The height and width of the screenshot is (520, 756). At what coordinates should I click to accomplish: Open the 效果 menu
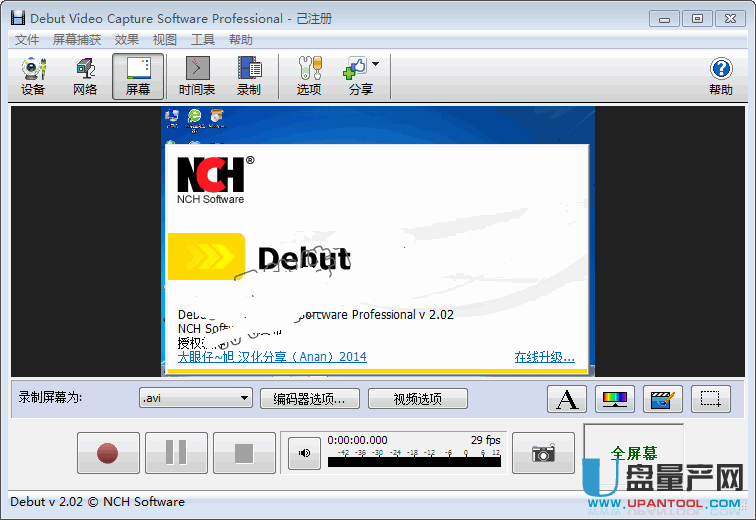[x=127, y=40]
